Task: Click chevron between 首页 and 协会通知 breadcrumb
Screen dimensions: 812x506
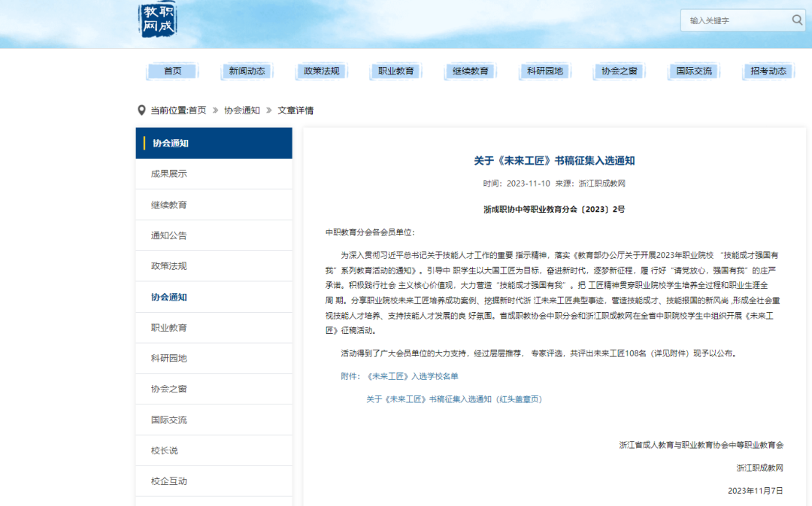Action: 217,109
